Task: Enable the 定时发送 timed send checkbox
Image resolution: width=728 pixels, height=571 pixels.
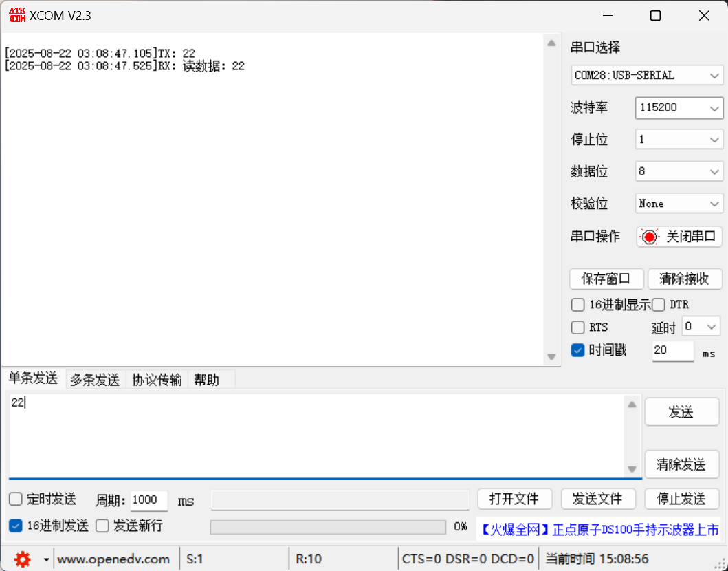Action: (16, 499)
